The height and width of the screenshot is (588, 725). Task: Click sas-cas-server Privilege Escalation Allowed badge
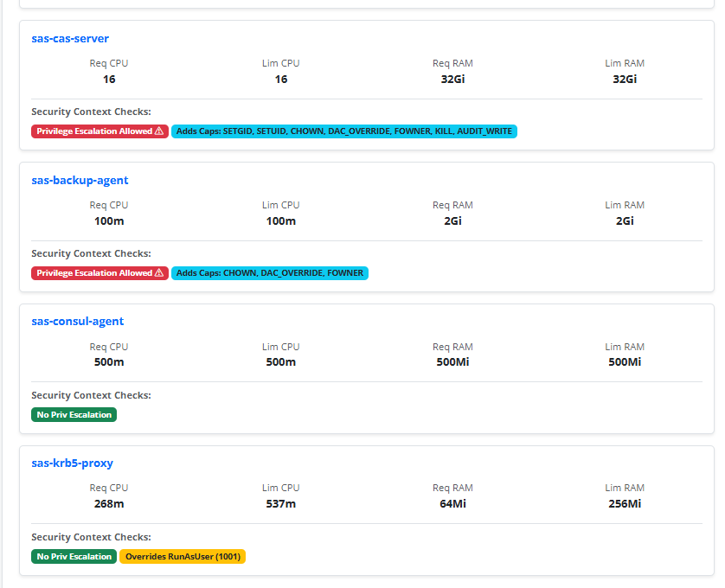99,131
